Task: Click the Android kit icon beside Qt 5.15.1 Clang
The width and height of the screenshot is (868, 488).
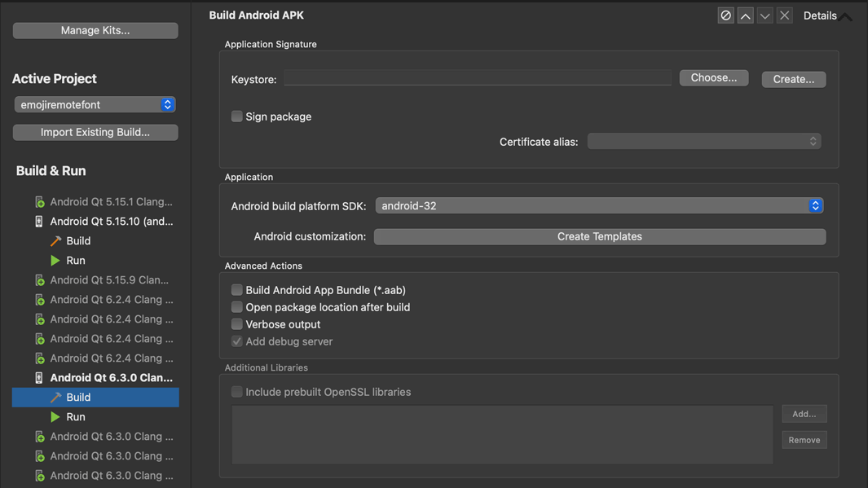Action: tap(39, 200)
